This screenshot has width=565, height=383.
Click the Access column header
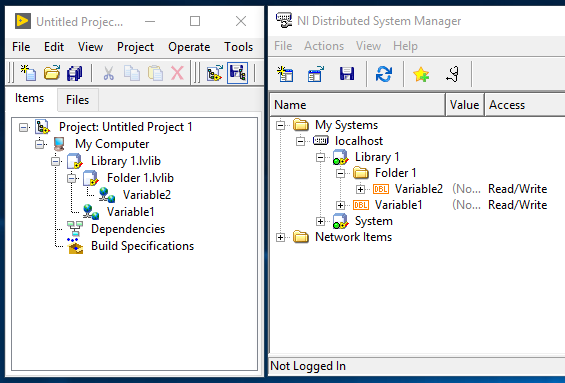click(x=525, y=105)
